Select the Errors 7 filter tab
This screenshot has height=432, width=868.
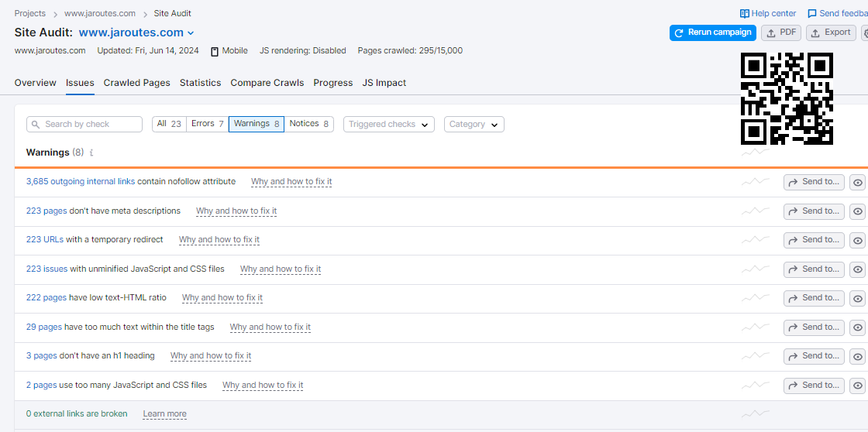[207, 124]
